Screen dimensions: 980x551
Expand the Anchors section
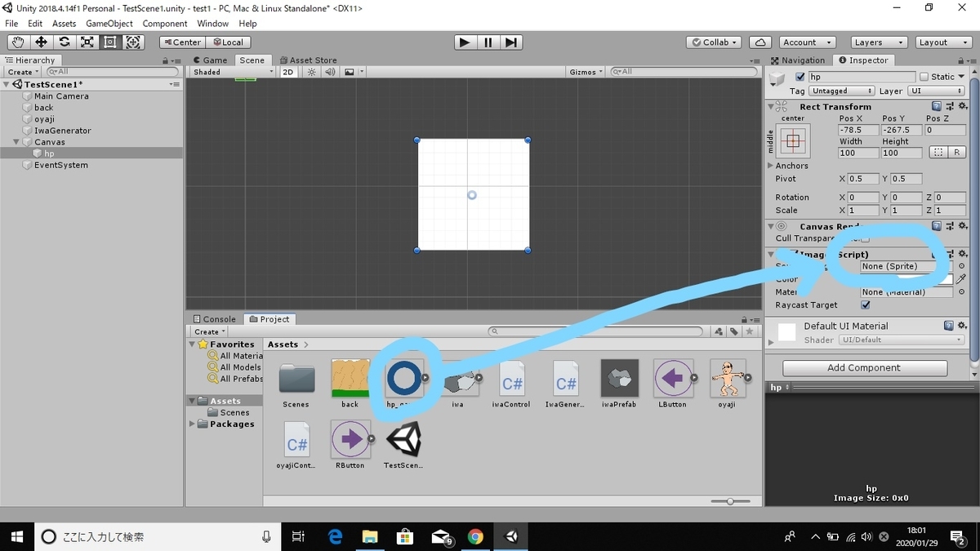[770, 166]
